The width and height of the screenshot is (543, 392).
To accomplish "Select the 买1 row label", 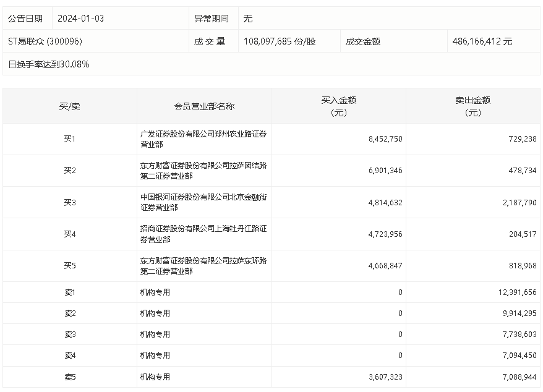I will (x=69, y=139).
